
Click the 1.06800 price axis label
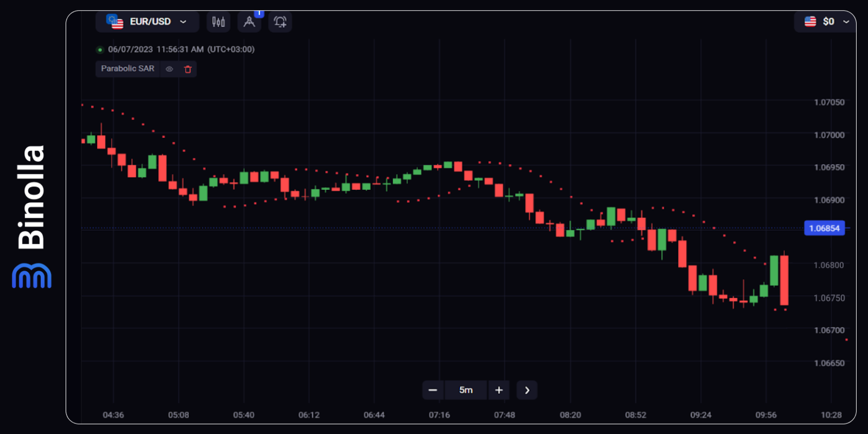(x=829, y=265)
